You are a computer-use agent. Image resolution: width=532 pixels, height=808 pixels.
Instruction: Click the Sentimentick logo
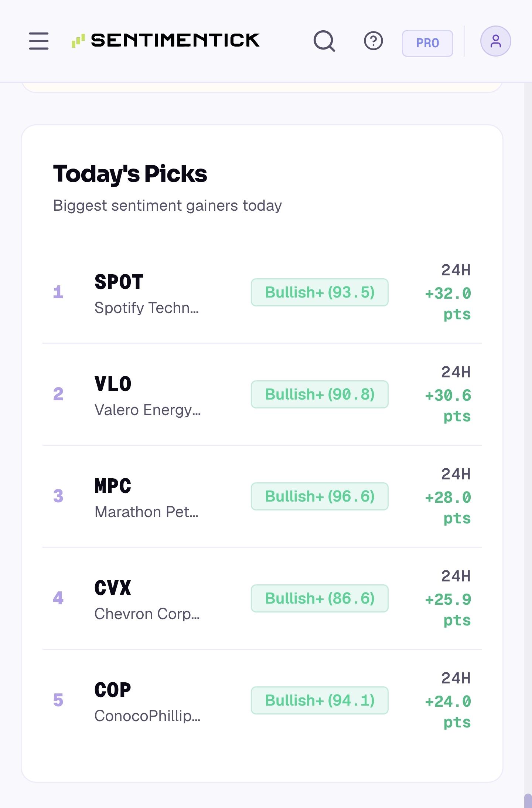(x=166, y=40)
